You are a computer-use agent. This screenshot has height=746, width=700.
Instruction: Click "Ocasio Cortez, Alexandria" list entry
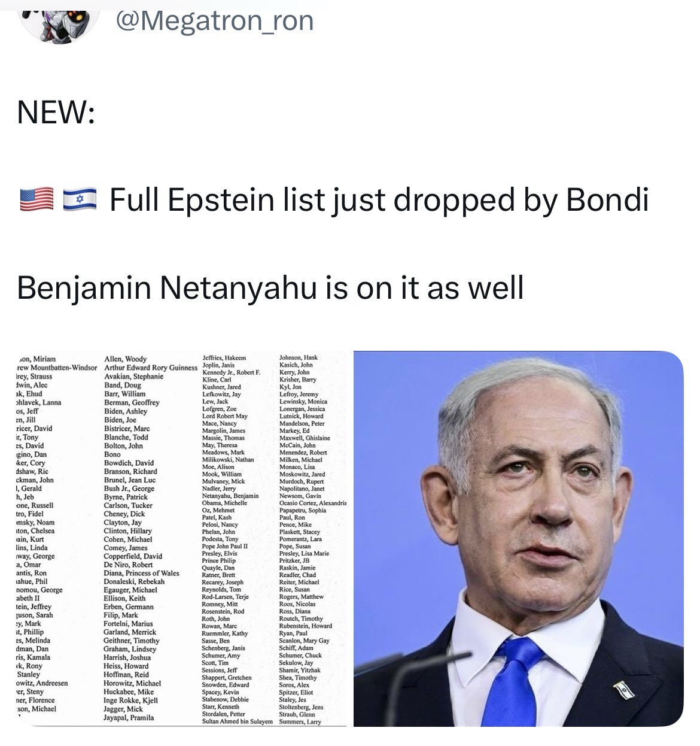pos(313,503)
